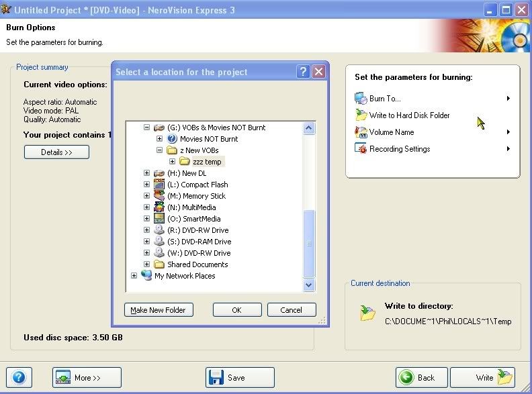The height and width of the screenshot is (394, 532).
Task: Click the dialog's question mark help button
Action: (x=303, y=72)
